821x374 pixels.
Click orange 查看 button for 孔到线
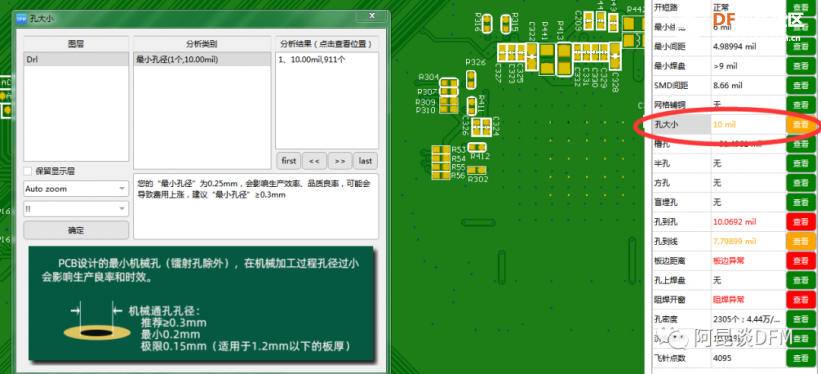[x=801, y=241]
